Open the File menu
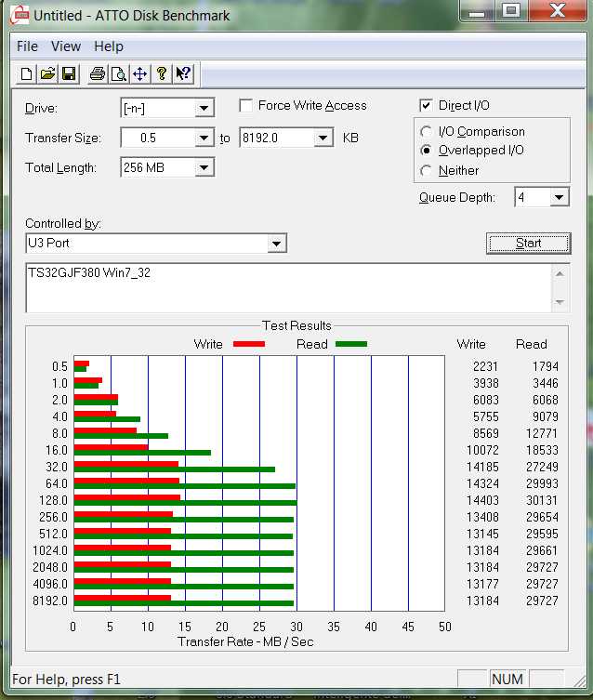This screenshot has width=593, height=700. tap(27, 46)
